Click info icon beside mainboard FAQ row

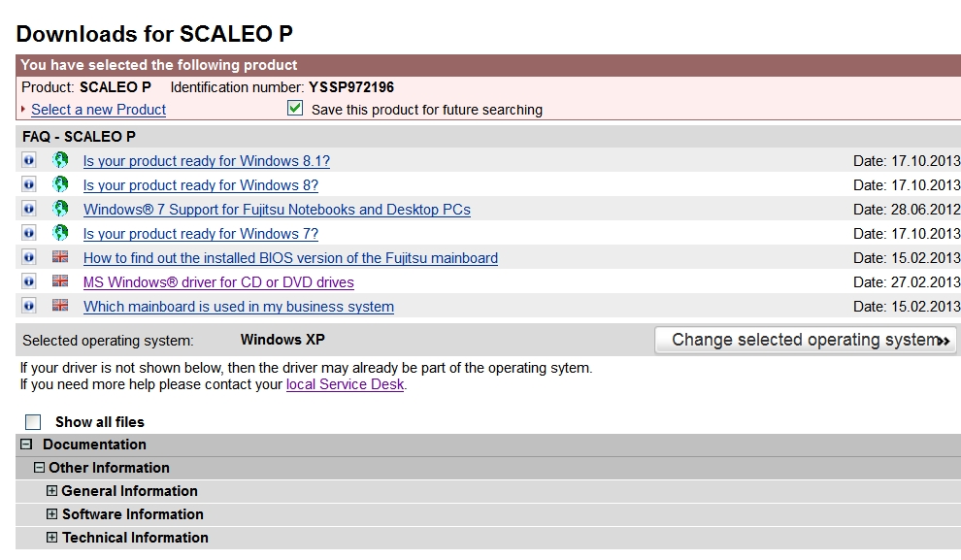pos(29,306)
